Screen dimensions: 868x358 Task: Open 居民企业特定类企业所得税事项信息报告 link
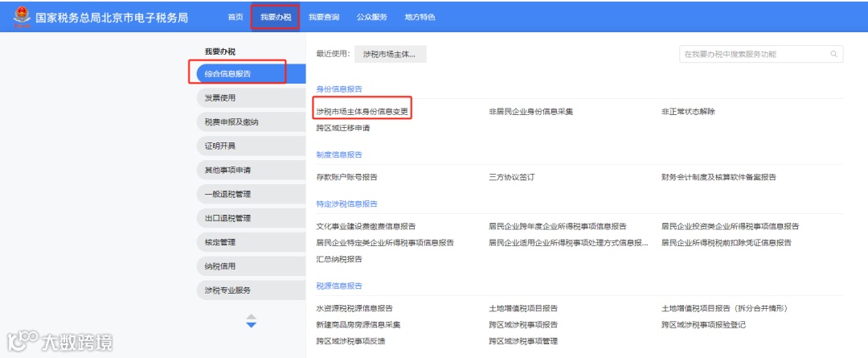pyautogui.click(x=385, y=243)
